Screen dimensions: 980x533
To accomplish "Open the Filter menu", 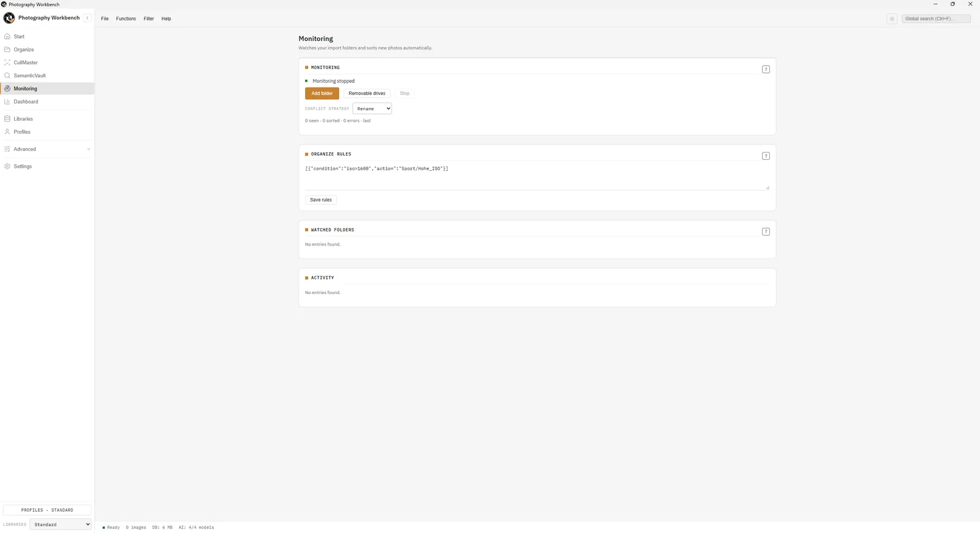I will pos(149,19).
